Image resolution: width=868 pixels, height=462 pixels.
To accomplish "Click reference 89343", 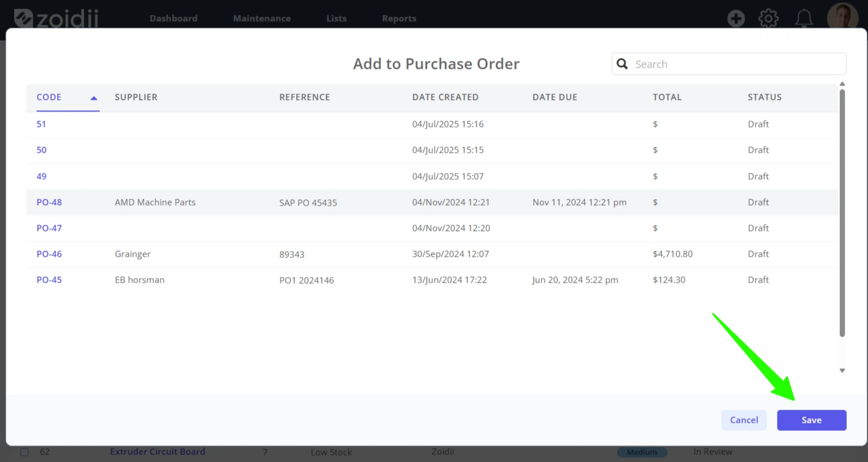I will click(x=292, y=254).
